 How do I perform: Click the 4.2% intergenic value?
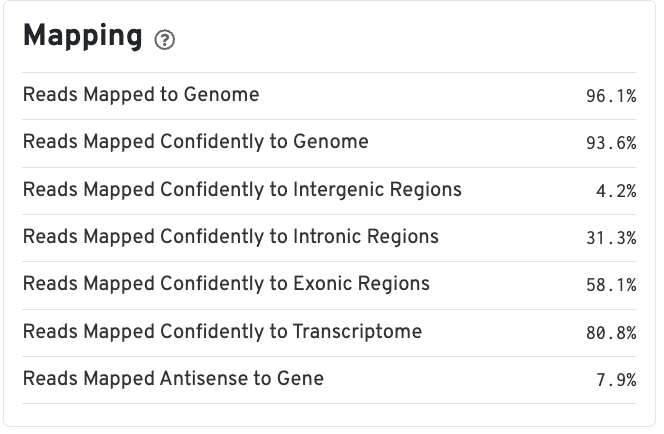(616, 191)
